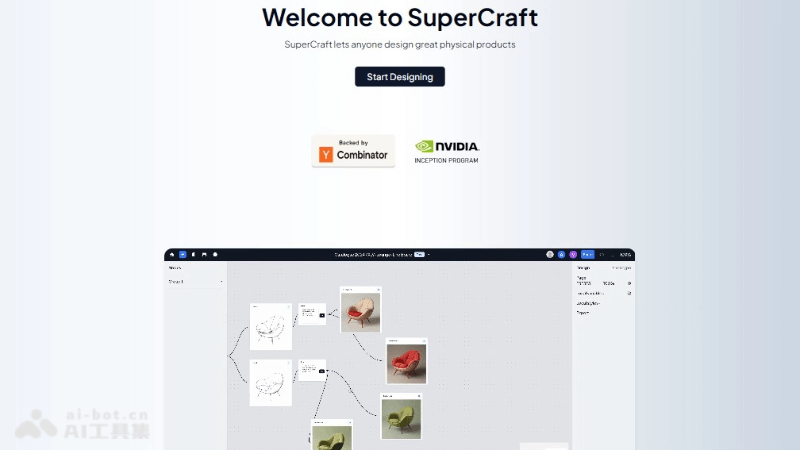The width and height of the screenshot is (800, 450).
Task: Click the gray user avatar in the top bar
Action: tap(550, 255)
